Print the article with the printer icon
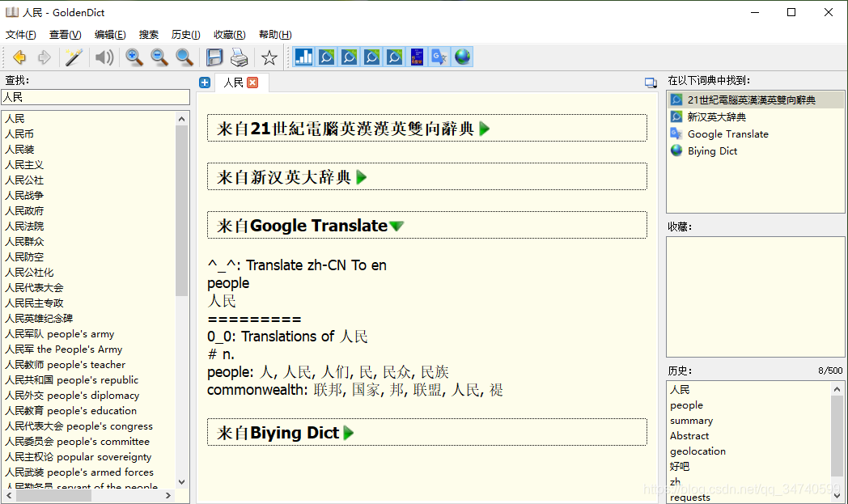 tap(239, 57)
